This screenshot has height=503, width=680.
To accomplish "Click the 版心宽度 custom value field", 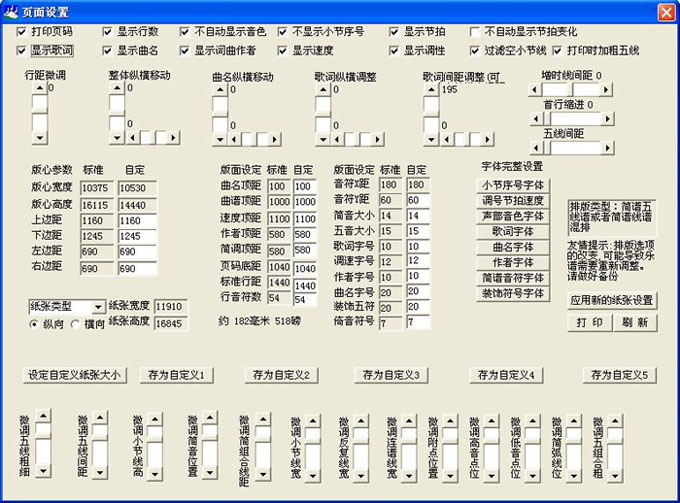I will click(x=137, y=188).
